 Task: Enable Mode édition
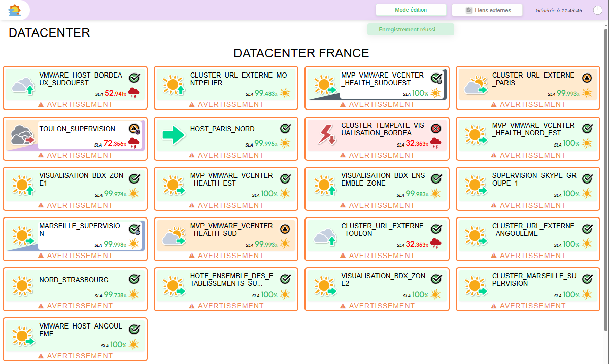(411, 10)
